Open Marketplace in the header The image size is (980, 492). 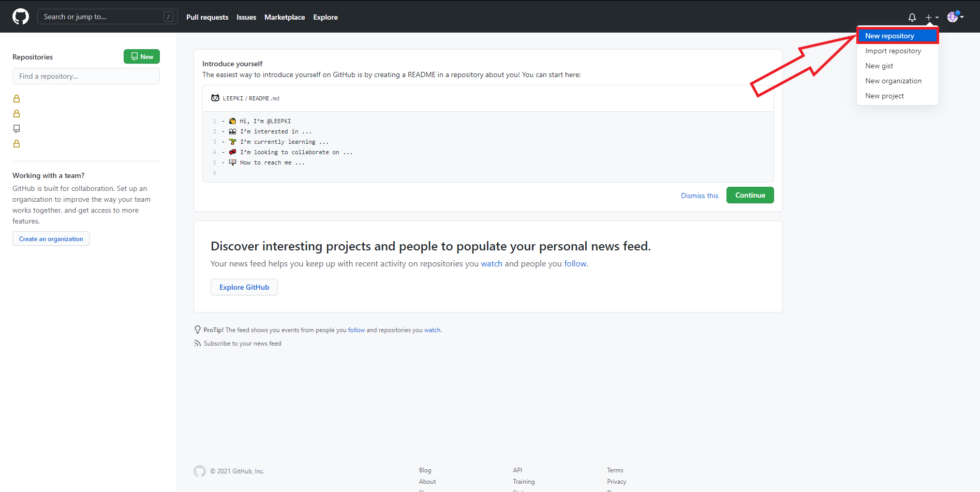point(285,17)
